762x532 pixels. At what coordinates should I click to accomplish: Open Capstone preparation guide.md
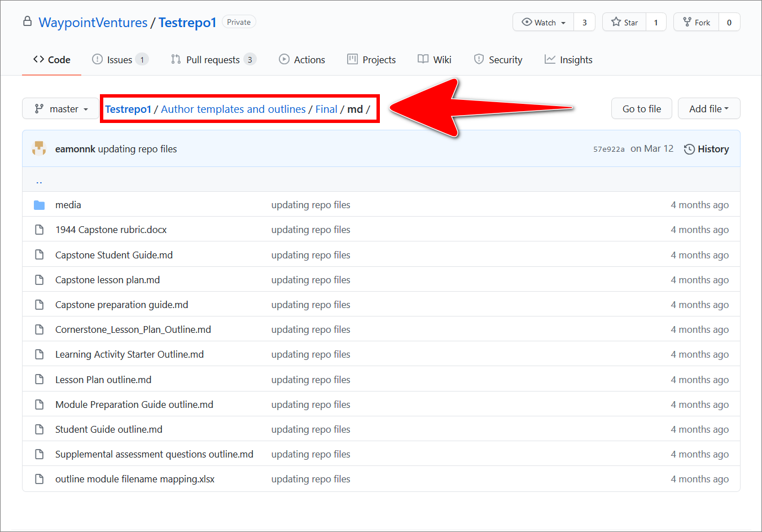122,305
